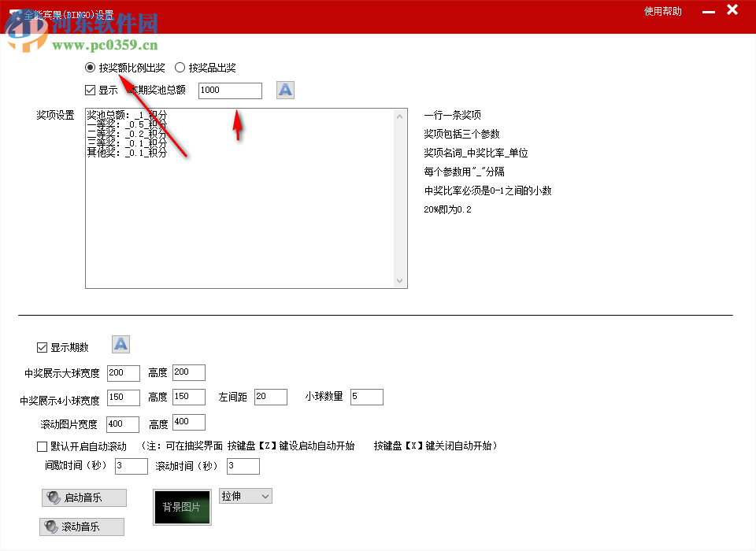Click the 背景图片 background image thumbnail
The width and height of the screenshot is (756, 551).
[182, 508]
